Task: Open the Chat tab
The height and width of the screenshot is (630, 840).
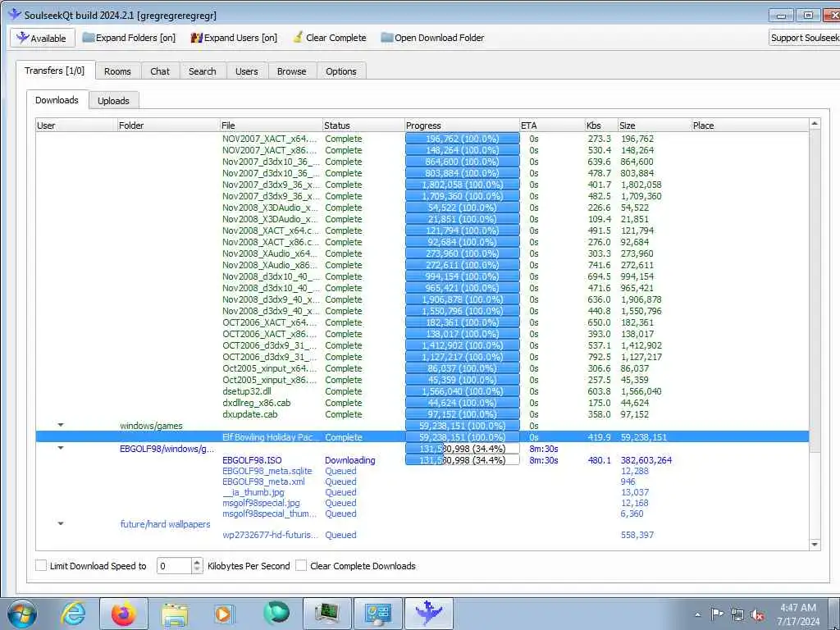Action: click(x=160, y=71)
